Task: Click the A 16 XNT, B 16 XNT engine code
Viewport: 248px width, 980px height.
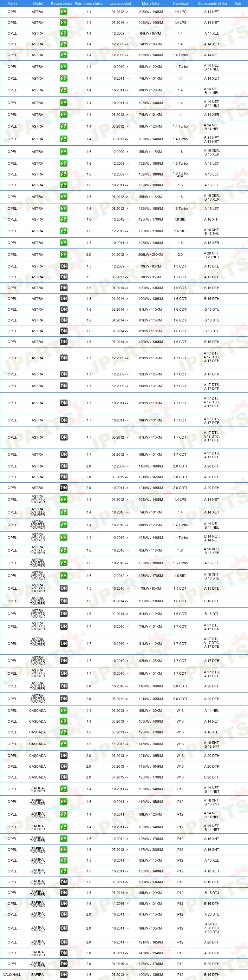Action: click(212, 802)
